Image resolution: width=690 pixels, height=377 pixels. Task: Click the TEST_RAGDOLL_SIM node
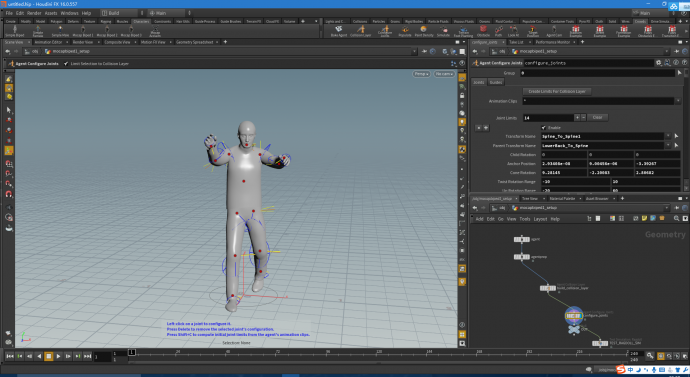[600, 343]
